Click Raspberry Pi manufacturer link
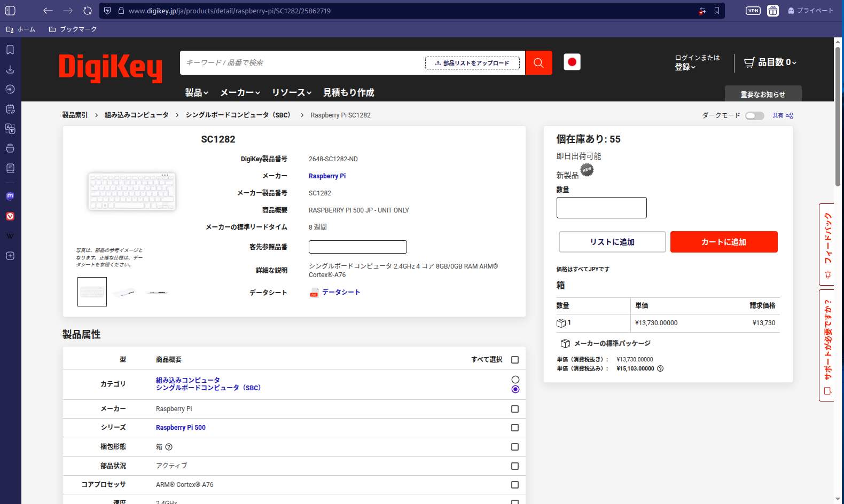844x504 pixels. (327, 176)
